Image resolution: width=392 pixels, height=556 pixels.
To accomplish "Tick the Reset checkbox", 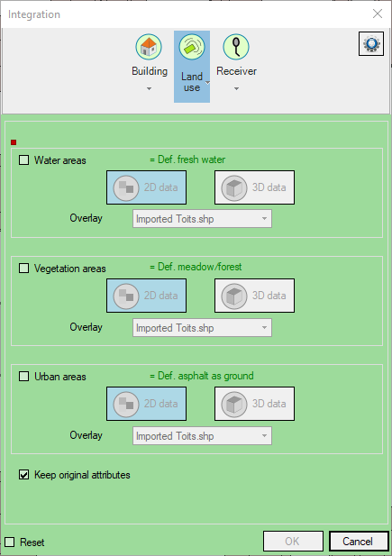I will click(10, 542).
